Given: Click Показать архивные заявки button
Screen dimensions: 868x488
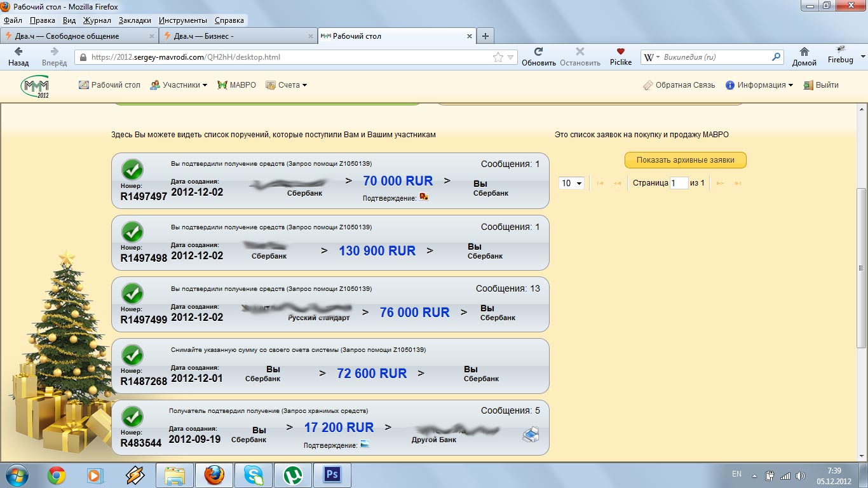Looking at the screenshot, I should 686,160.
